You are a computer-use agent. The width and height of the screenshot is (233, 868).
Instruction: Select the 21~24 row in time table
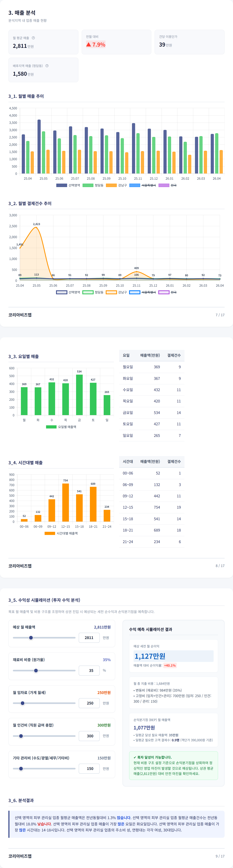tap(152, 542)
